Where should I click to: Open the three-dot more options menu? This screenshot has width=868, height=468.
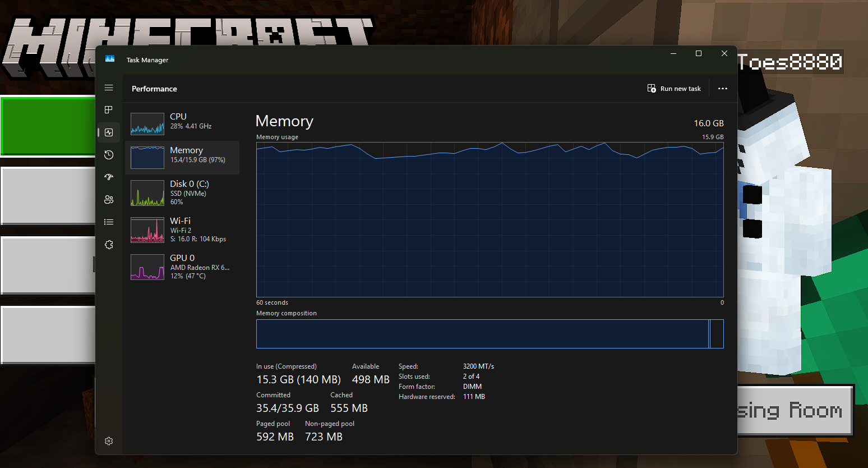[x=723, y=89]
